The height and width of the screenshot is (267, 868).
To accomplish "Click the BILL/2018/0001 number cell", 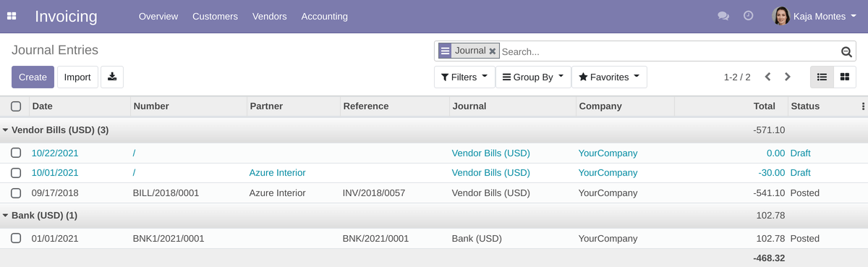I will click(166, 193).
